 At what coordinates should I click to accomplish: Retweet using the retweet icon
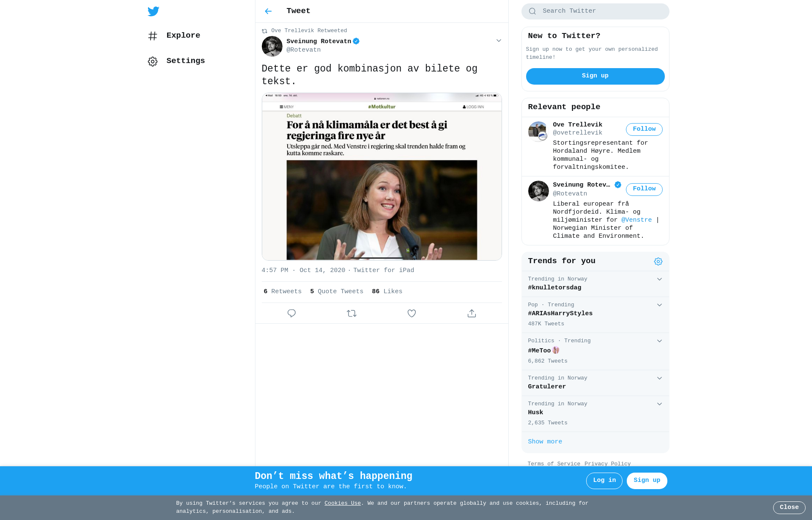(x=351, y=313)
